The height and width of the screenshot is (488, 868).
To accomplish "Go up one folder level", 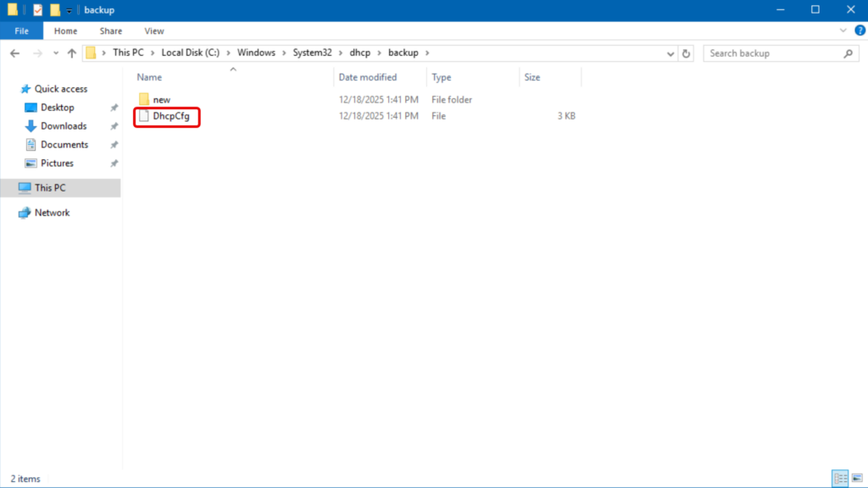I will (x=72, y=53).
